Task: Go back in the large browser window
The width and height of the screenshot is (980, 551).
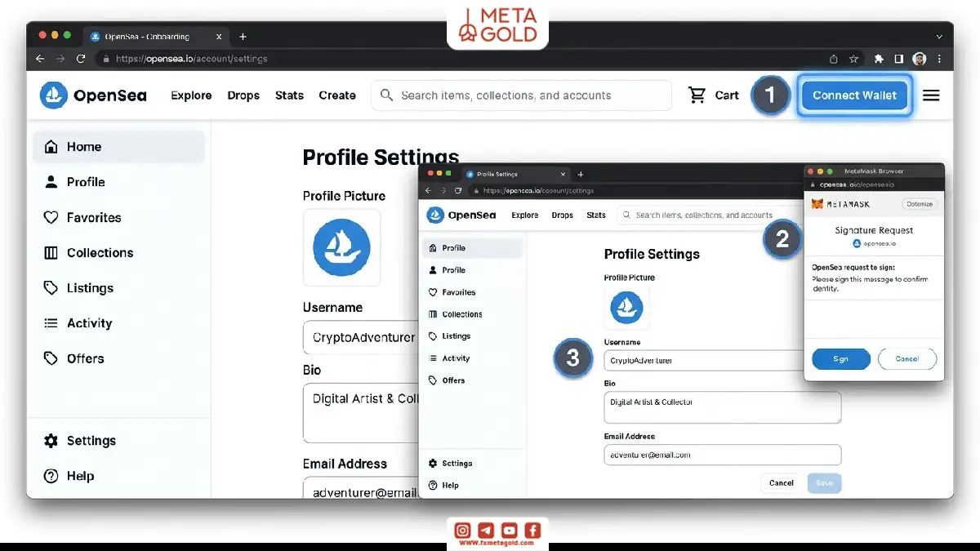Action: 40,59
